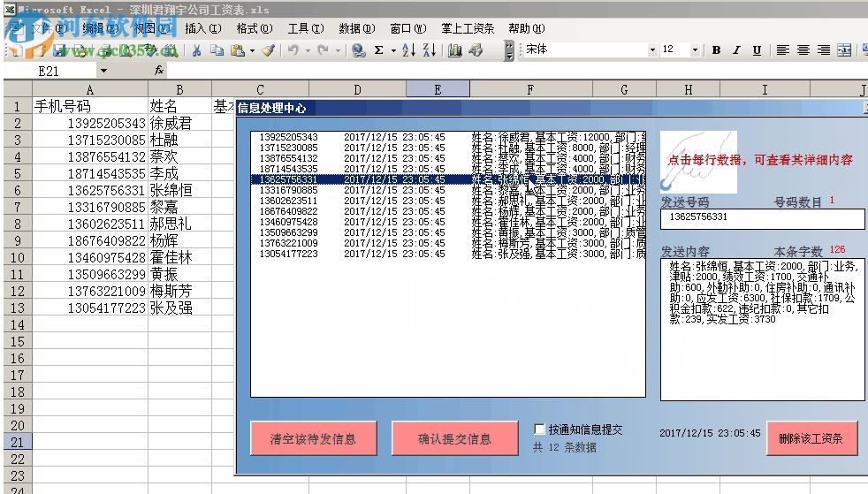Open the Chart Wizard icon

(455, 50)
